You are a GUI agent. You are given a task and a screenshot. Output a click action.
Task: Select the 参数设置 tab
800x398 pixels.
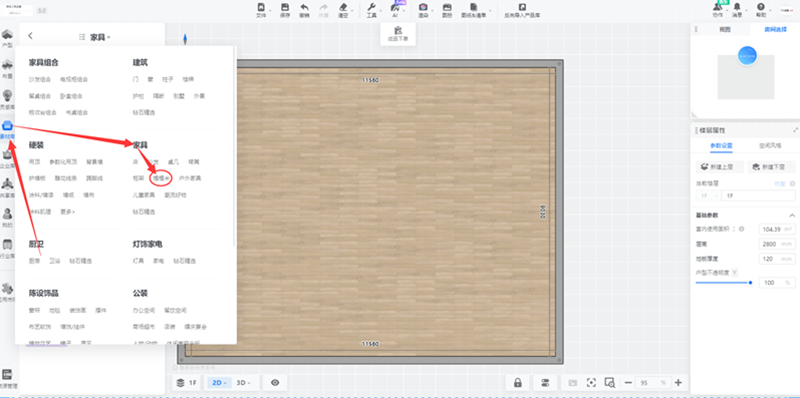pos(721,146)
